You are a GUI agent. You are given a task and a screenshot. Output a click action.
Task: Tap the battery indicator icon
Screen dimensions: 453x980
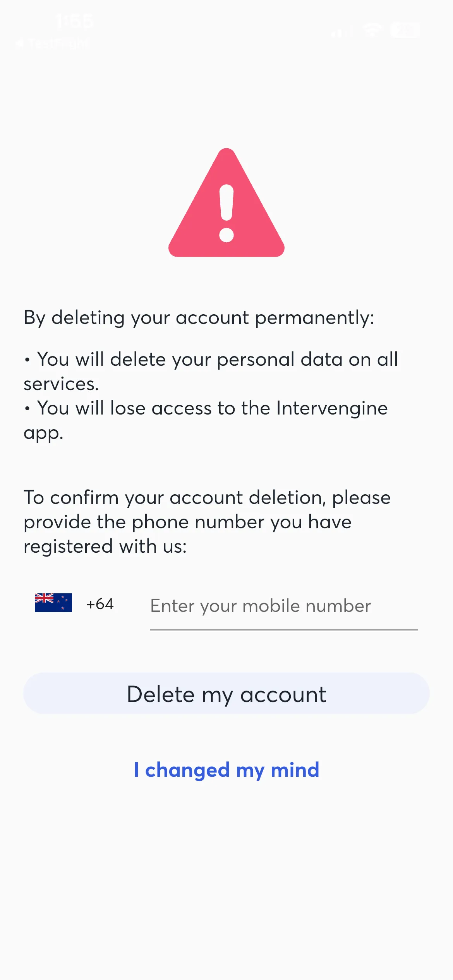coord(404,30)
